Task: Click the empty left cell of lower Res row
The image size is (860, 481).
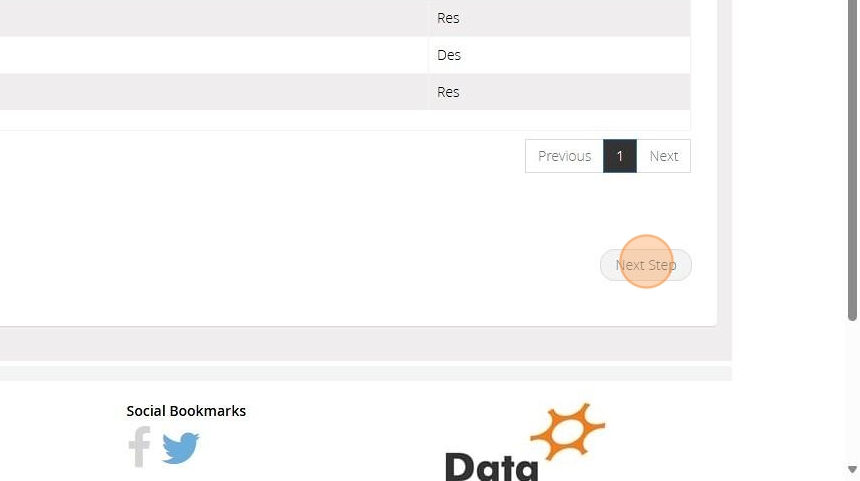Action: [x=214, y=92]
